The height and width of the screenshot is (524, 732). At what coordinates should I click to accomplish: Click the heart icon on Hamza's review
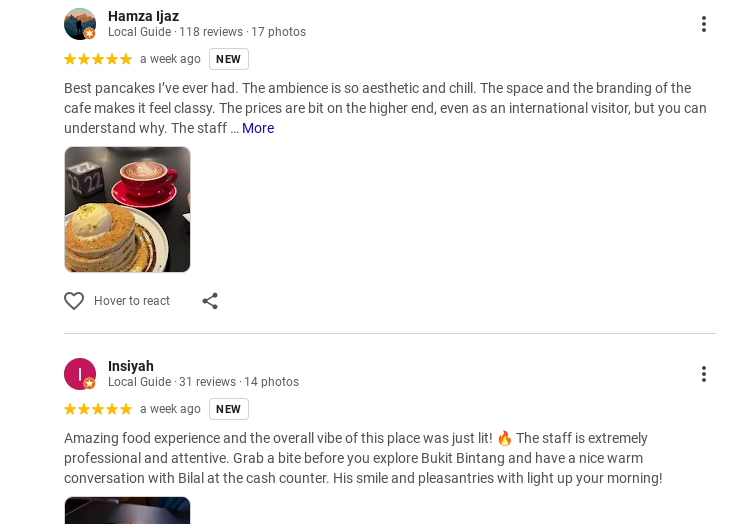(x=74, y=301)
